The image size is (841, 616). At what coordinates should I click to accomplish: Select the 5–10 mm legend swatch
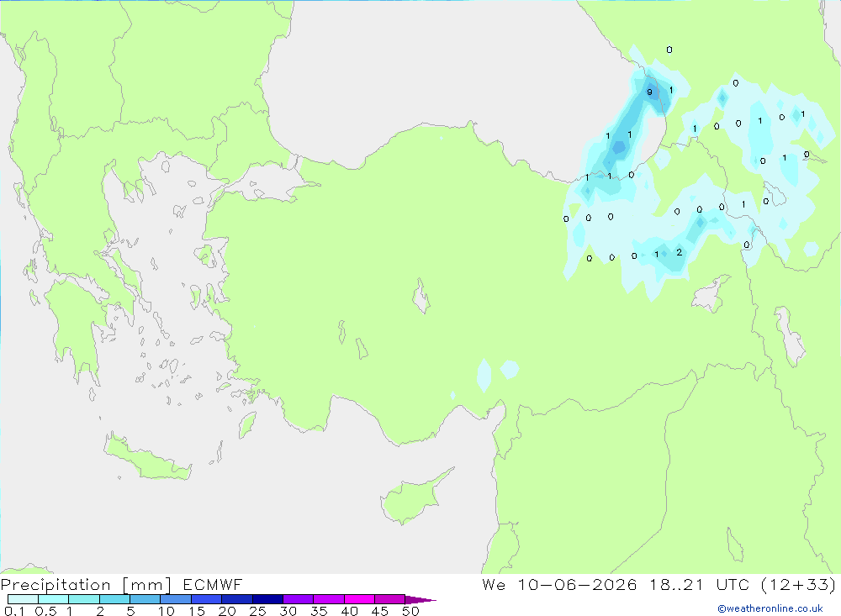[x=145, y=599]
